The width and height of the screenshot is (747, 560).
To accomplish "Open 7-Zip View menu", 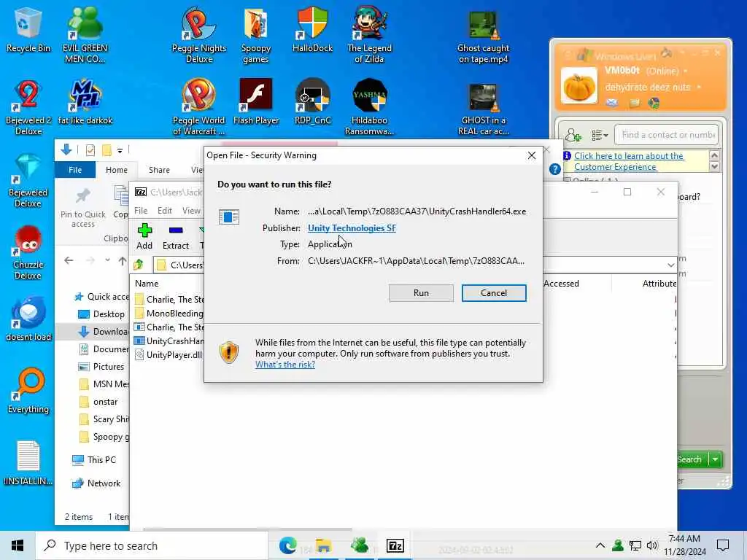I will (191, 211).
